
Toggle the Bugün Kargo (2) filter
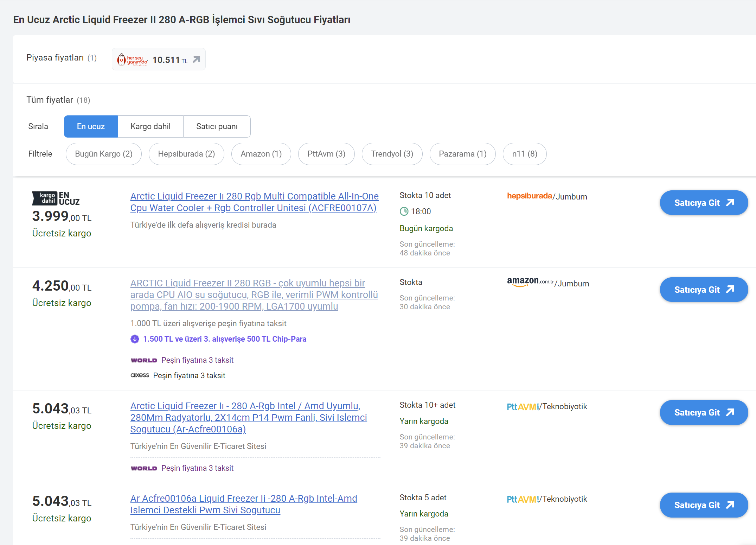tap(104, 154)
